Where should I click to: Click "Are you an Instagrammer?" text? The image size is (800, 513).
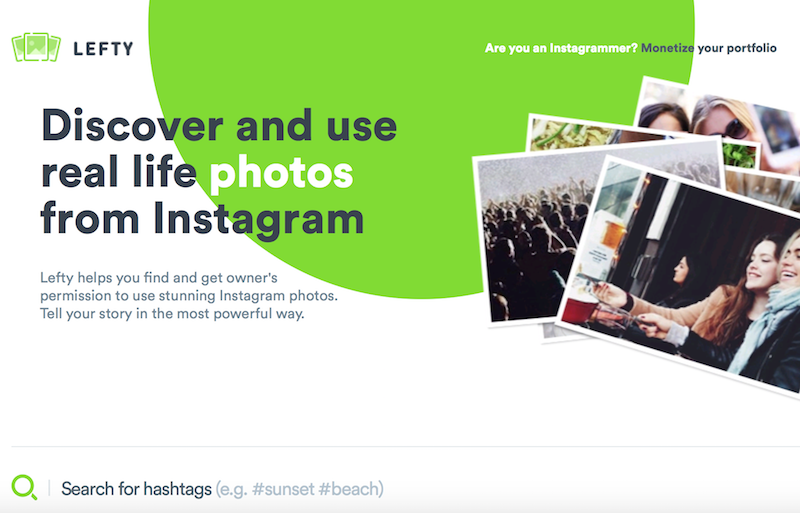tap(561, 48)
